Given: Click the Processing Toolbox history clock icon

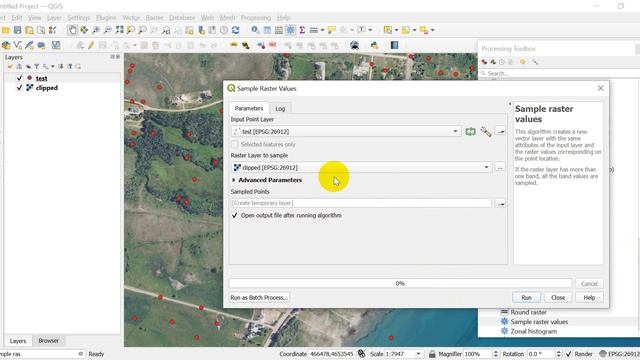Looking at the screenshot, I should pos(502,62).
